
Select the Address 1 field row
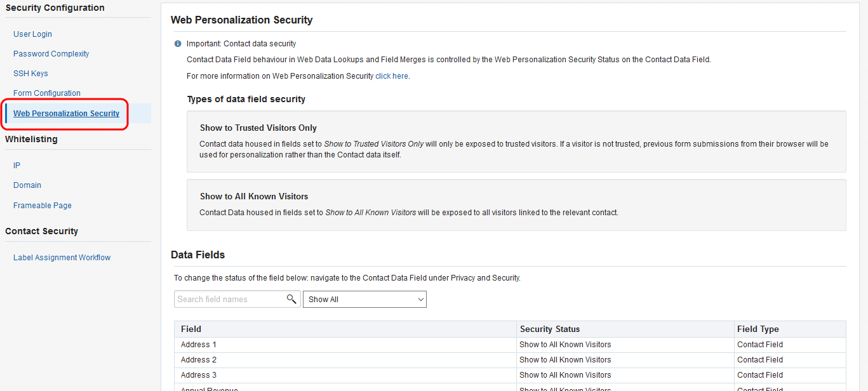[199, 345]
